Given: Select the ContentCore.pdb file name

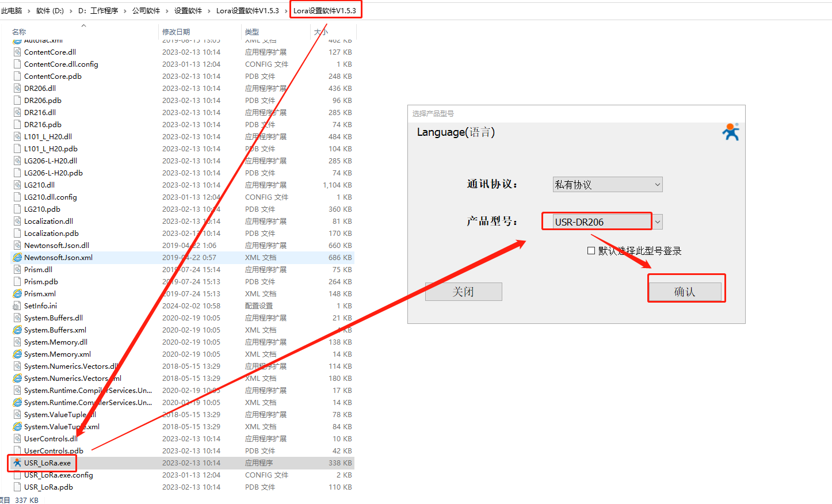Looking at the screenshot, I should click(x=53, y=76).
